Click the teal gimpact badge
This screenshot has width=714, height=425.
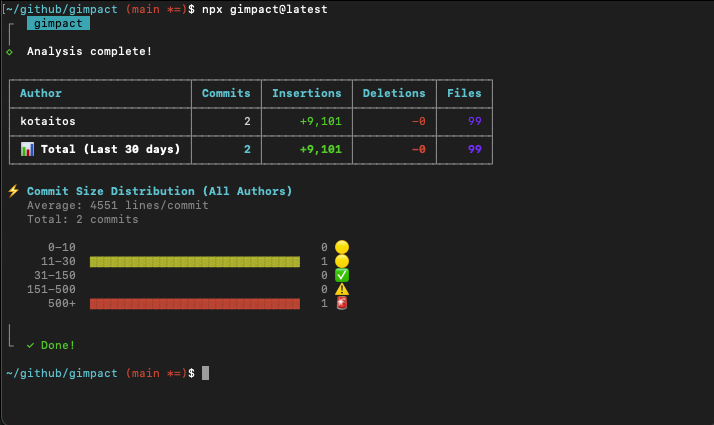point(58,23)
